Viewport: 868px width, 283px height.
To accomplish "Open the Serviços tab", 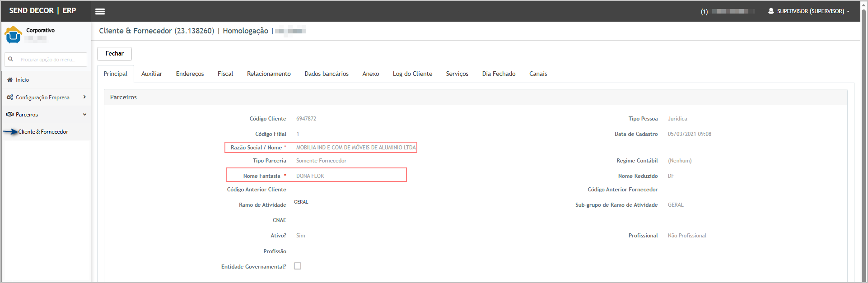I will [x=457, y=74].
